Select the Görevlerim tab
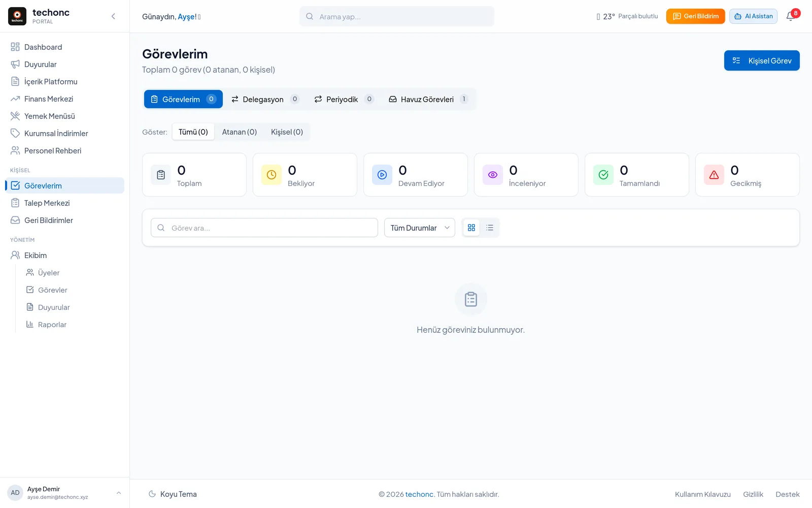The width and height of the screenshot is (812, 508). [x=183, y=99]
